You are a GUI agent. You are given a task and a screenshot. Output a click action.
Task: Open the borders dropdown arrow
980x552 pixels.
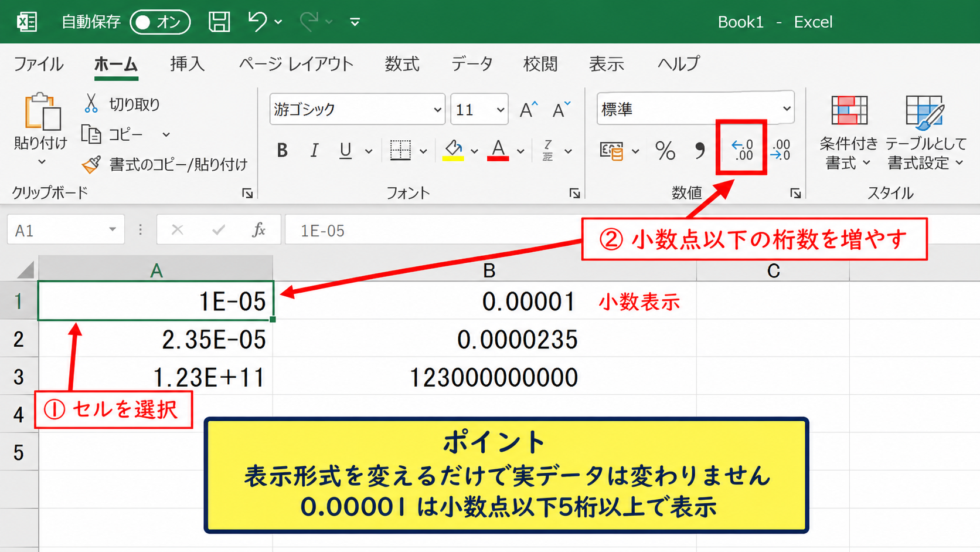tap(423, 151)
